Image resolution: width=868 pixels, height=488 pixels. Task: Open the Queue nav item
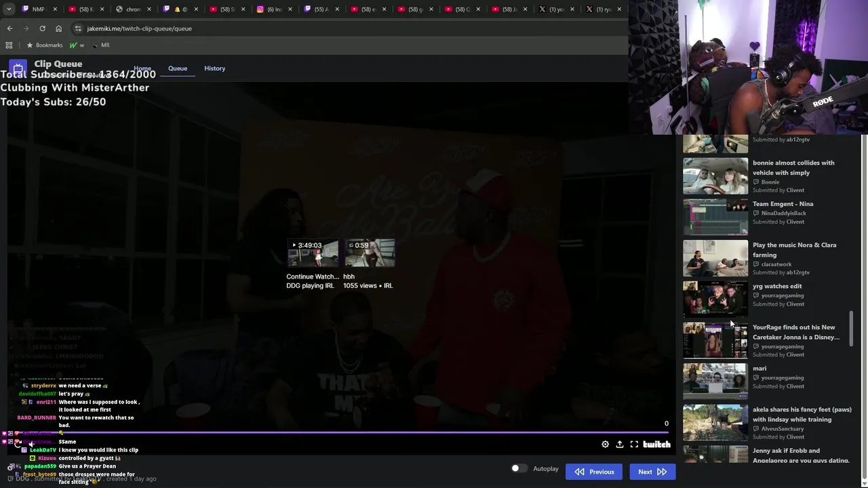click(x=178, y=68)
